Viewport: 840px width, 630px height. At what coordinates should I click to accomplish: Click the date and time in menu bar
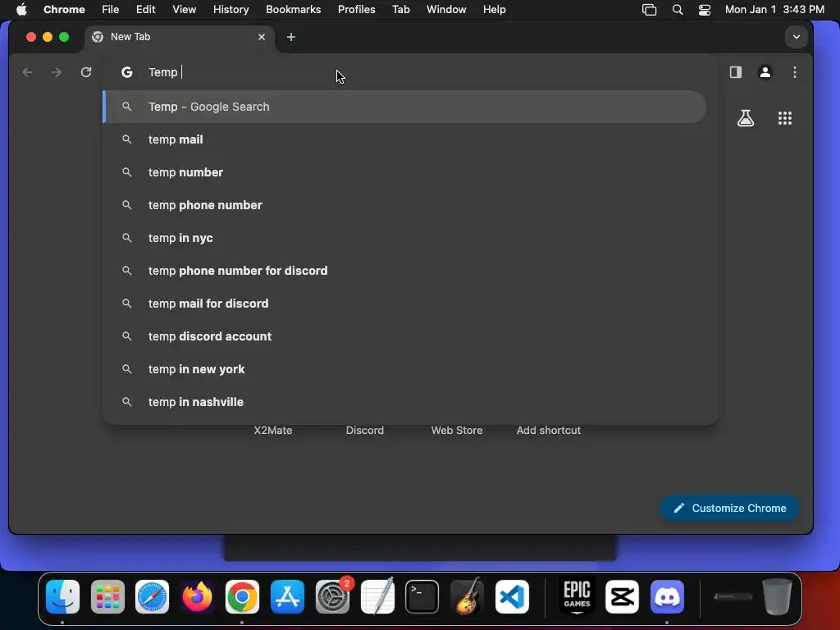click(774, 9)
